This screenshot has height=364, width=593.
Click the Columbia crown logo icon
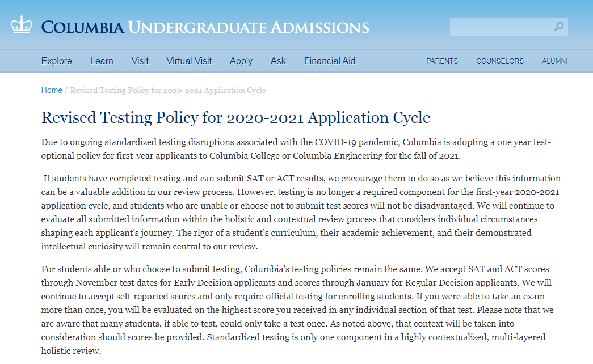(x=21, y=25)
